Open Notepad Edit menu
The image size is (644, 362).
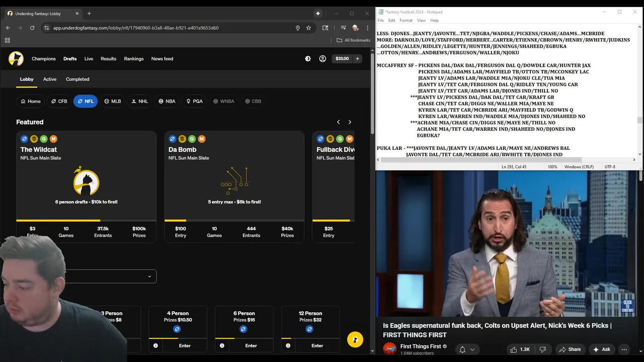click(x=391, y=21)
